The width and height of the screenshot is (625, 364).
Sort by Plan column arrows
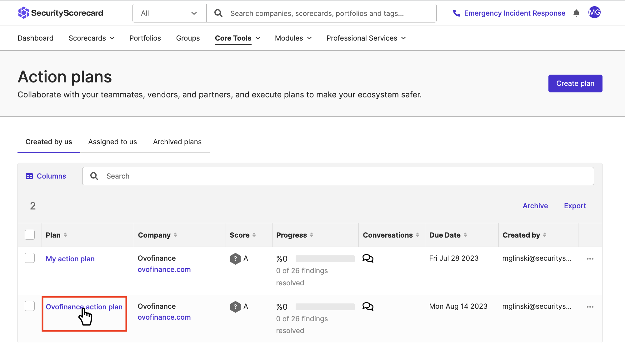pyautogui.click(x=65, y=235)
